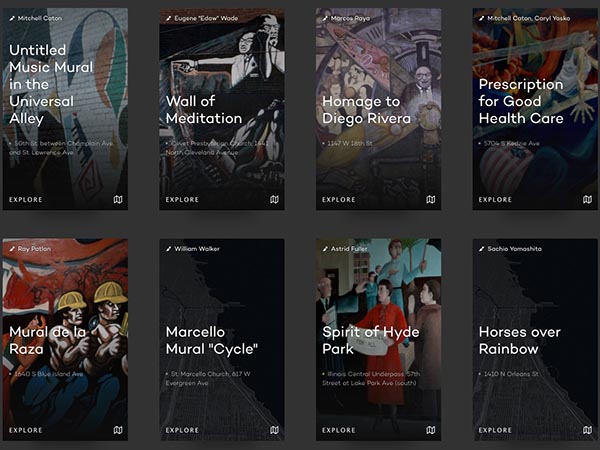The width and height of the screenshot is (600, 450).
Task: Select artist names Mitchell Caton, Caryl Yasko
Action: pos(528,18)
